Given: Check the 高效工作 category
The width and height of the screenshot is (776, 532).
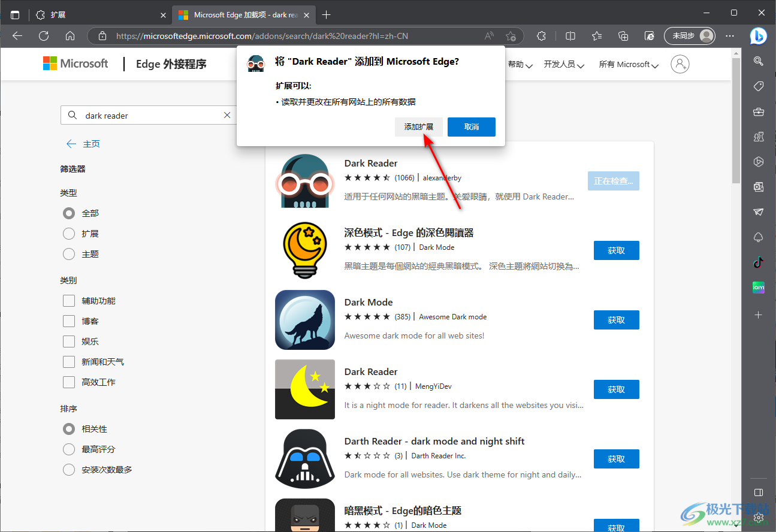Looking at the screenshot, I should tap(69, 382).
